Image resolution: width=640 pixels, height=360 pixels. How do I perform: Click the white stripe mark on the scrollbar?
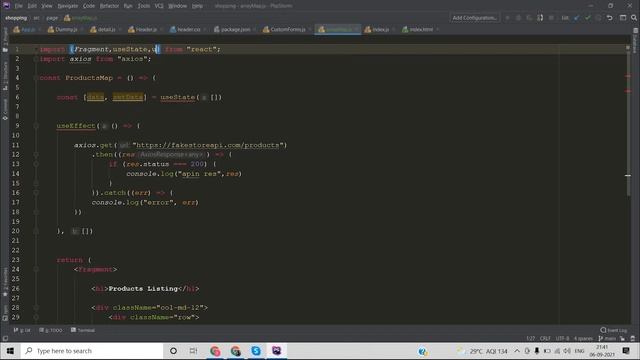(x=628, y=176)
